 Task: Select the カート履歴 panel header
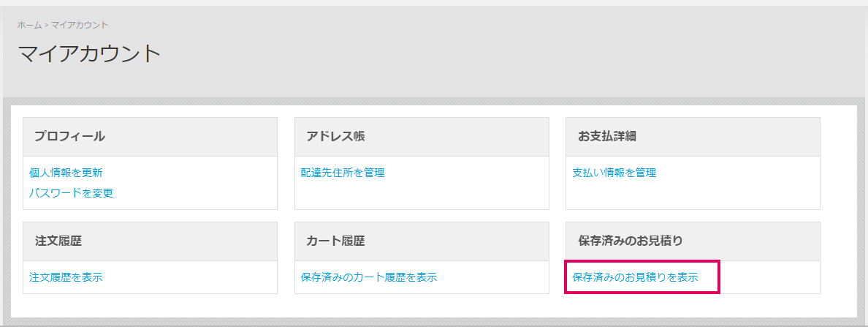tap(422, 241)
